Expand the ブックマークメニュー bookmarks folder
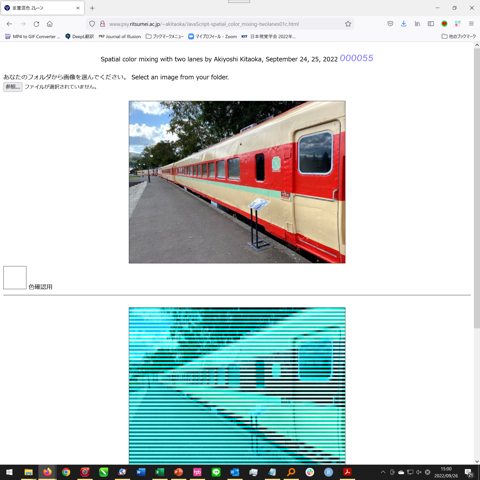This screenshot has height=480, width=480. point(165,36)
